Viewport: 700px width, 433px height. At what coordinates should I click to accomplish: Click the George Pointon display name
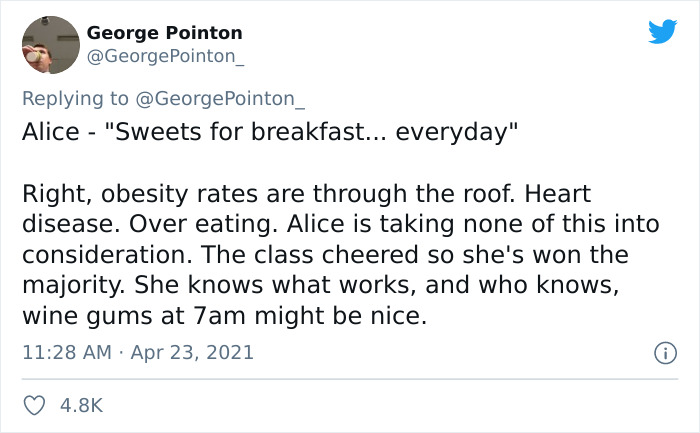click(165, 33)
